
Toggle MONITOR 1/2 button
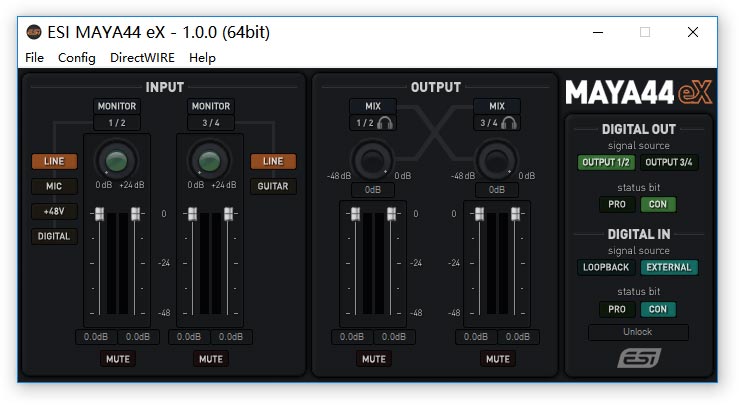(117, 106)
